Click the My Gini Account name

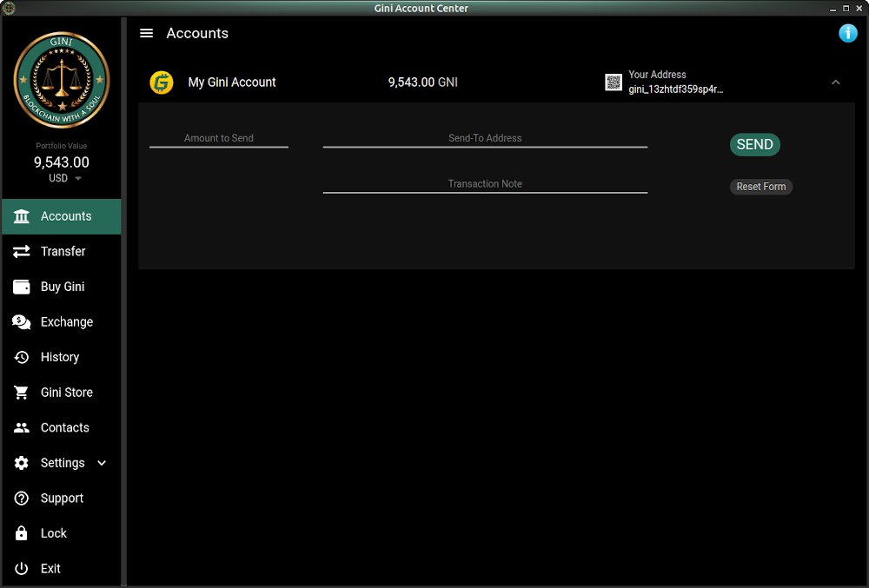point(232,83)
